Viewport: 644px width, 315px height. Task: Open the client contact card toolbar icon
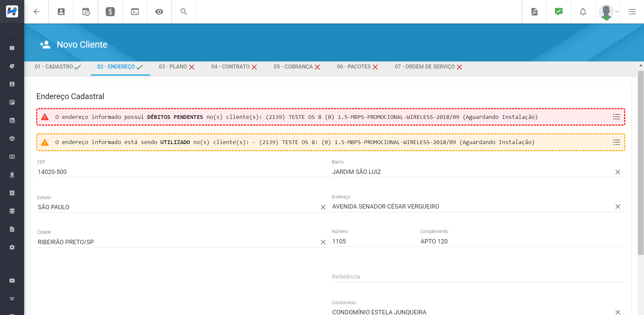pyautogui.click(x=61, y=12)
